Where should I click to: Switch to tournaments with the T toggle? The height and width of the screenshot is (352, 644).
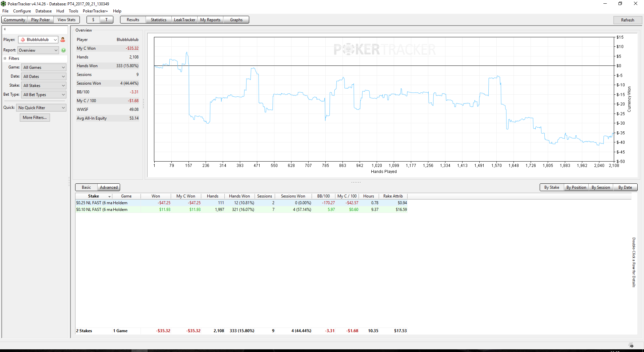click(x=106, y=20)
